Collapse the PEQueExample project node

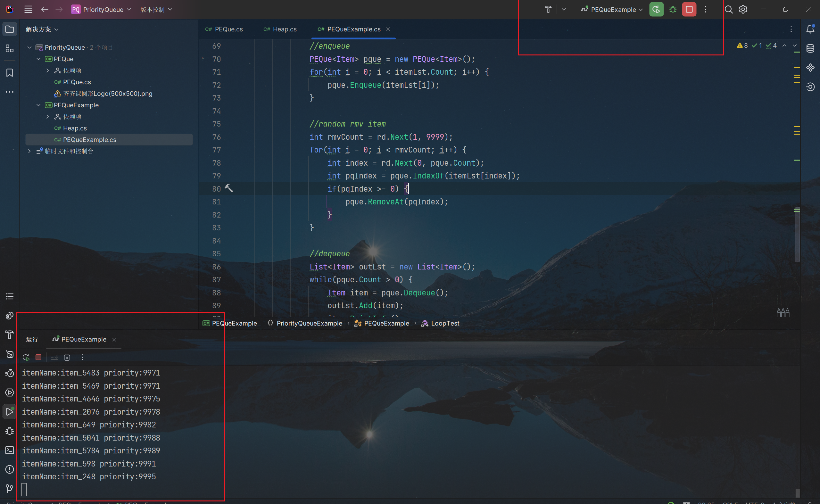pyautogui.click(x=38, y=105)
